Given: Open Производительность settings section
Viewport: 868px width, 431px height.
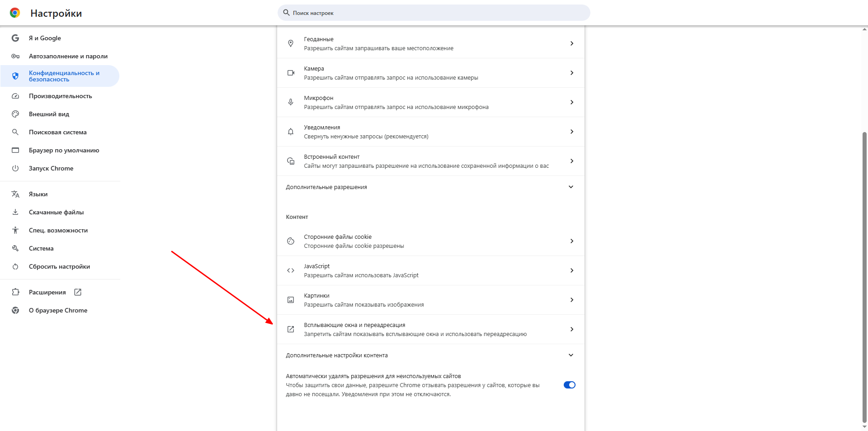Looking at the screenshot, I should pyautogui.click(x=60, y=96).
